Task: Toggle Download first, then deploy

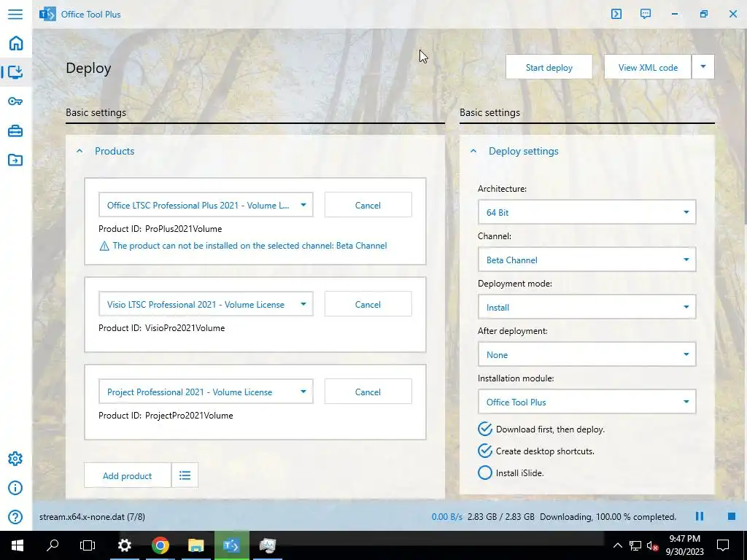Action: coord(485,429)
